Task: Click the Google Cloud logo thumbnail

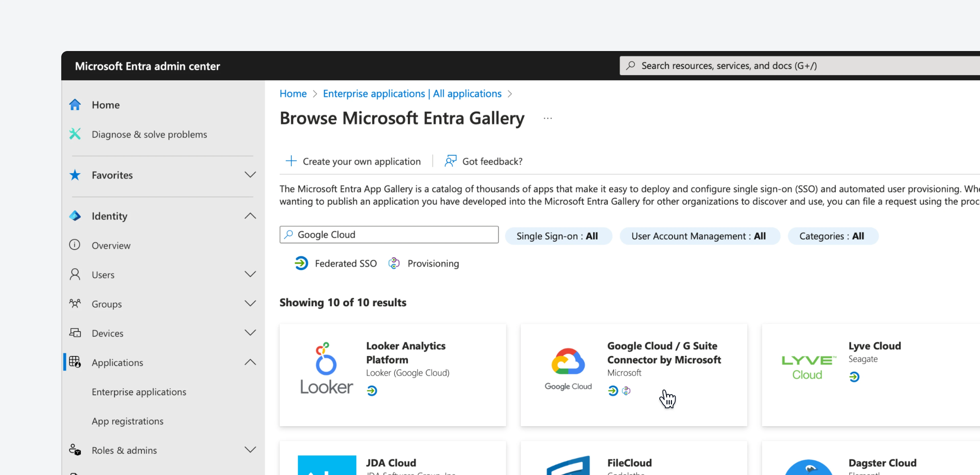Action: (x=568, y=369)
